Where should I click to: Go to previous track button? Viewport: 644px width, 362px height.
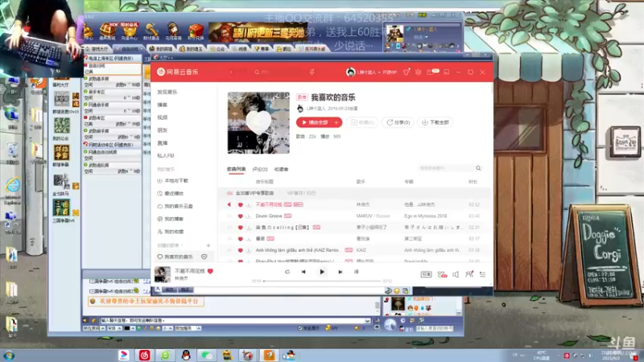(x=303, y=272)
